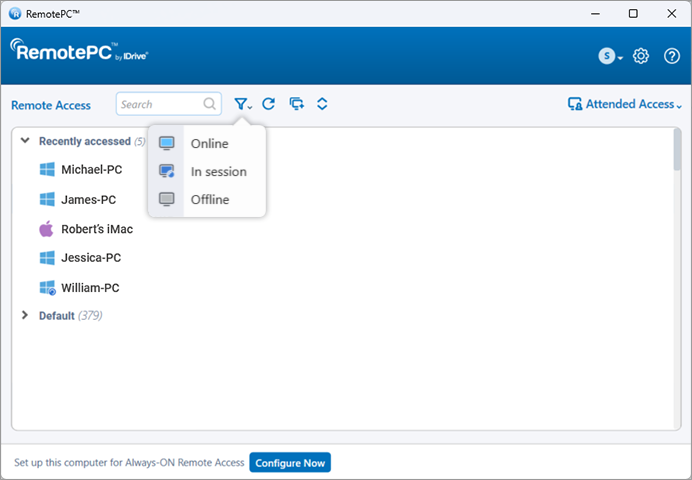Select Jessica-PC in the list
Viewport: 692px width, 480px height.
click(89, 258)
